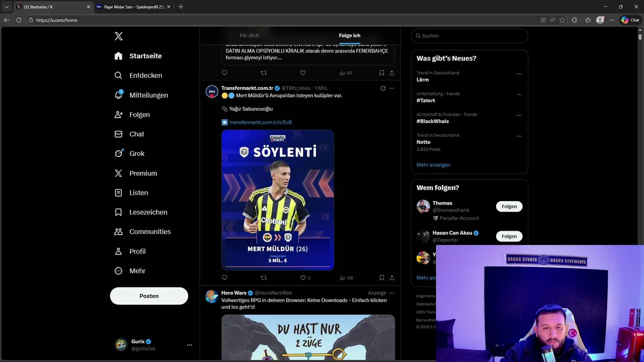Go back in the browser

point(7,20)
